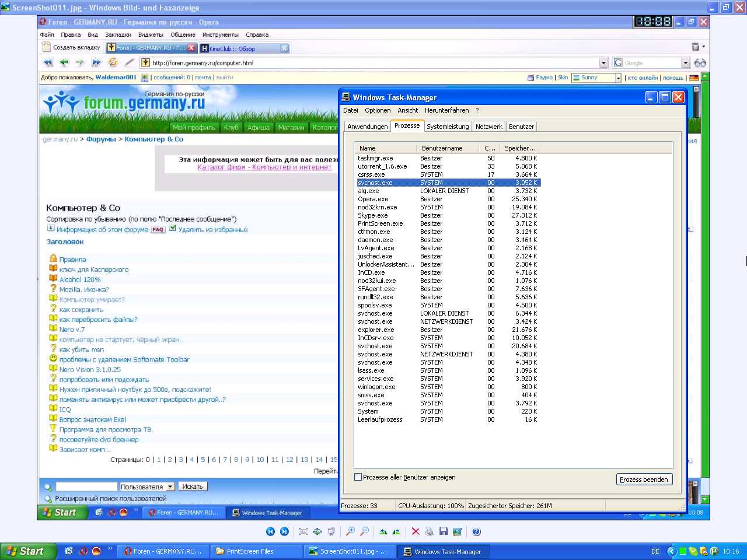
Task: Start slideshow in picture viewer
Action: (331, 531)
